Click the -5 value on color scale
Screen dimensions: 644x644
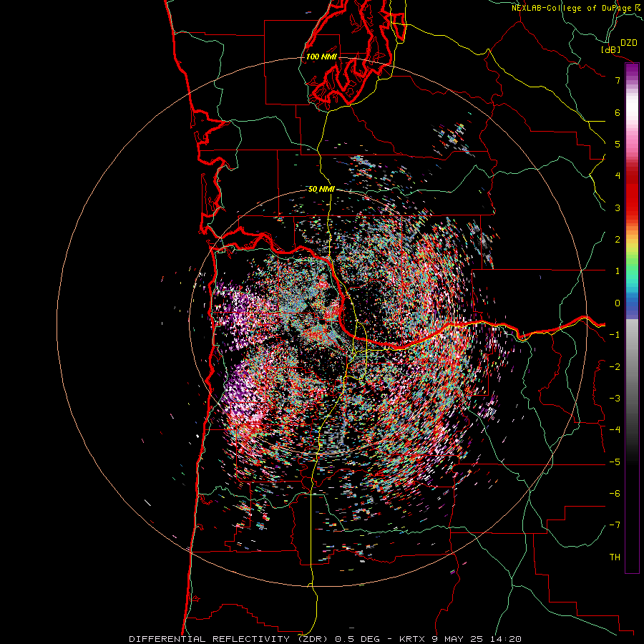pyautogui.click(x=615, y=462)
